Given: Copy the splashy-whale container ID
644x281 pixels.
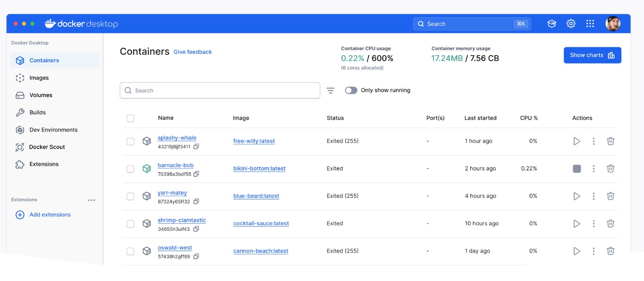Looking at the screenshot, I should click(x=196, y=147).
